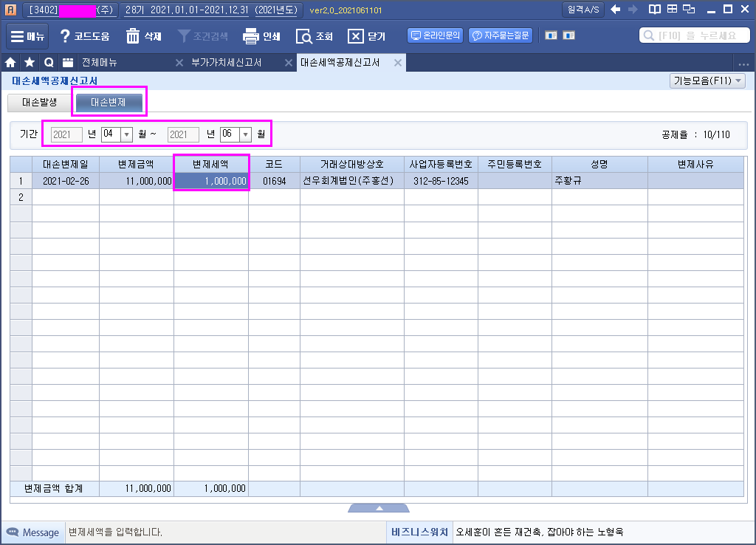The height and width of the screenshot is (545, 756).
Task: Click the 원격A/S button
Action: pos(583,10)
